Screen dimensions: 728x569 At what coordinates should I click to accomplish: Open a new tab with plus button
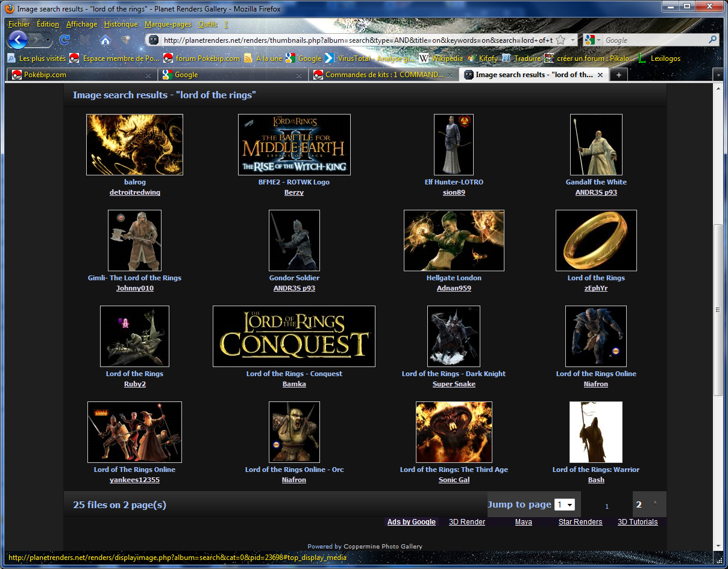pos(618,75)
